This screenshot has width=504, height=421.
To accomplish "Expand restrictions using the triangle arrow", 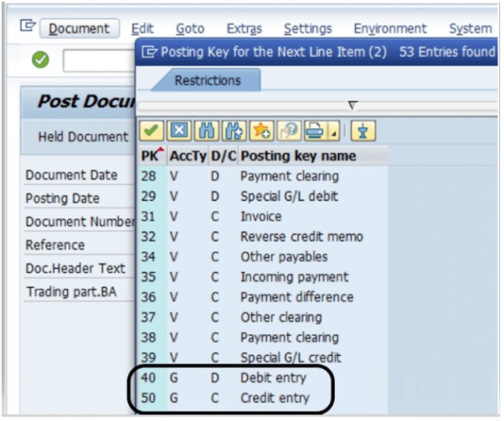I will 353,105.
